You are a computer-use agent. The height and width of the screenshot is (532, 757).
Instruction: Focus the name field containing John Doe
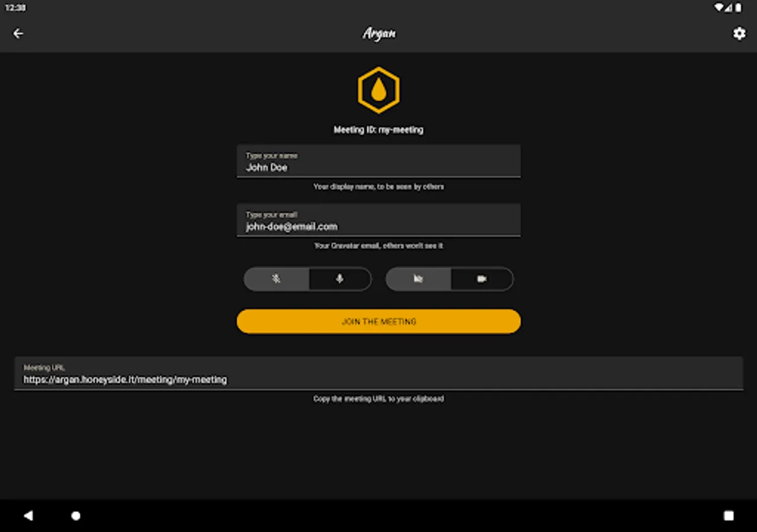point(378,161)
